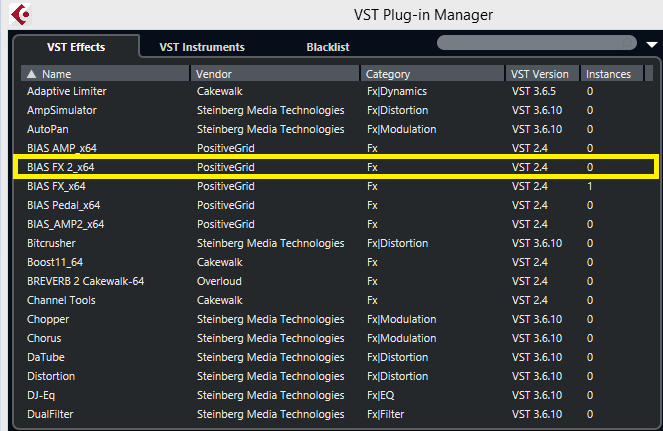
Task: Select the Bitcrusher plug-in
Action: [336, 243]
